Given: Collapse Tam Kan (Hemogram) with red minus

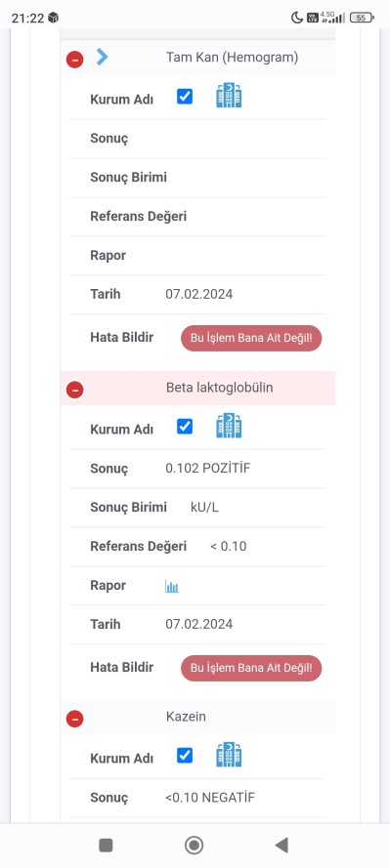Looking at the screenshot, I should [75, 60].
